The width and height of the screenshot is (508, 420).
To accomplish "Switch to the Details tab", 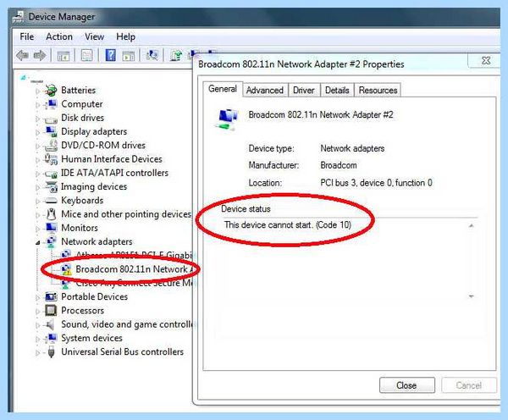I will click(x=337, y=90).
